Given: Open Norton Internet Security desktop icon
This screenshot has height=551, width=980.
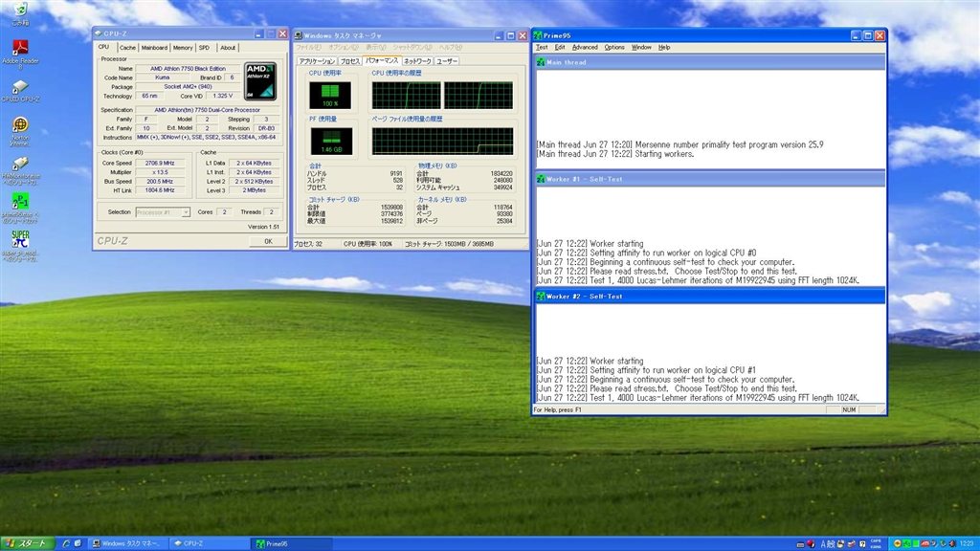Looking at the screenshot, I should (21, 125).
